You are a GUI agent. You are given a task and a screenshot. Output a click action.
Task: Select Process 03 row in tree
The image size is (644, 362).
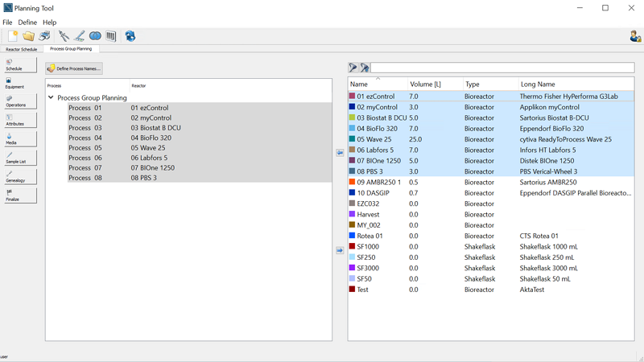point(200,128)
